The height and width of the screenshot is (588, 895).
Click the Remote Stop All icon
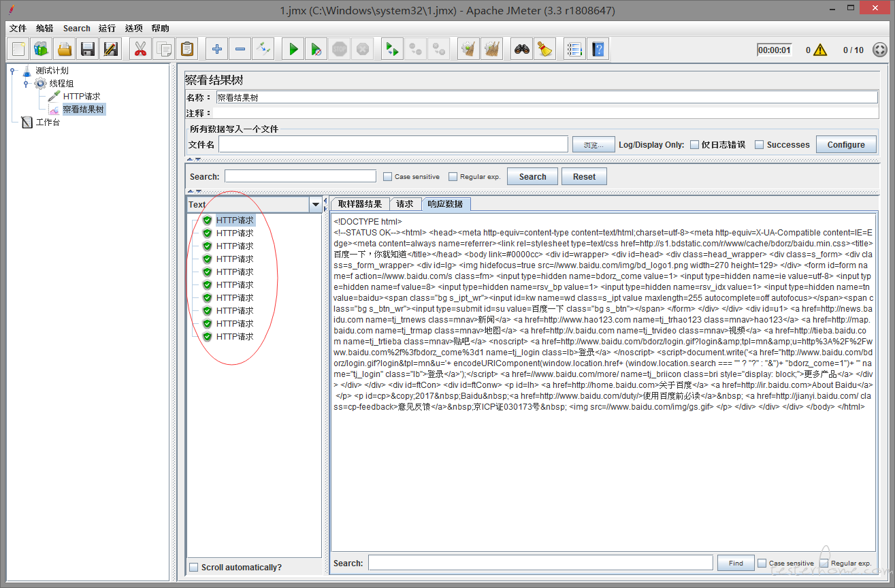point(415,49)
